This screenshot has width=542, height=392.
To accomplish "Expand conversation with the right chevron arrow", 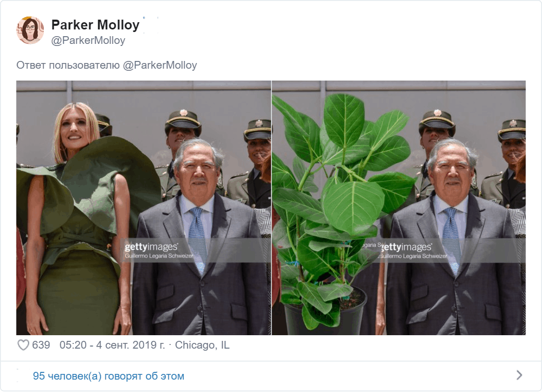I will [x=519, y=375].
